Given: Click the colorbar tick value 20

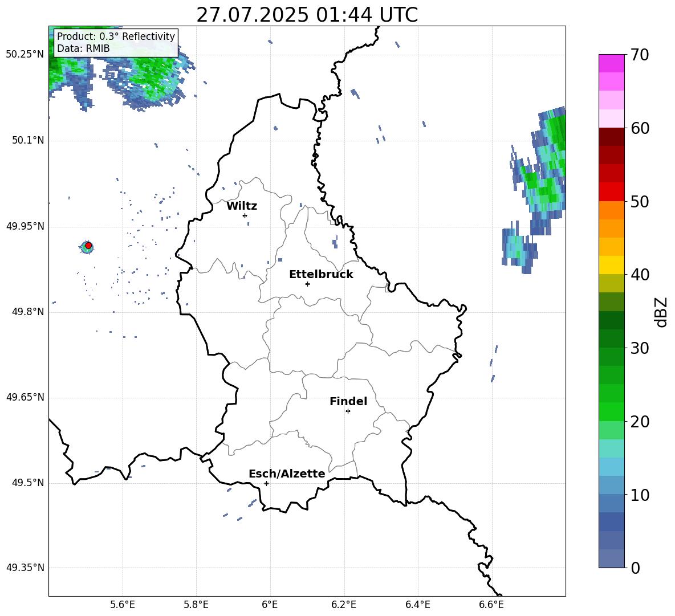Looking at the screenshot, I should pos(640,421).
